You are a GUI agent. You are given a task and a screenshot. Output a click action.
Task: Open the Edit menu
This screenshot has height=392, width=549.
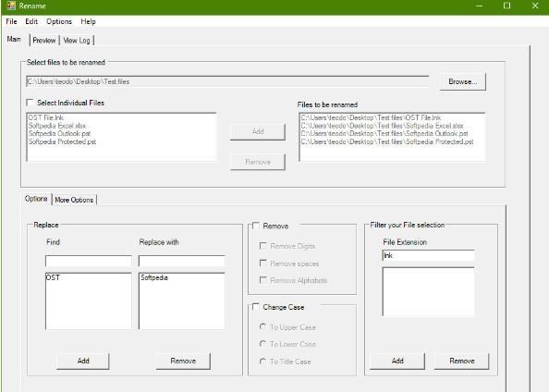31,21
